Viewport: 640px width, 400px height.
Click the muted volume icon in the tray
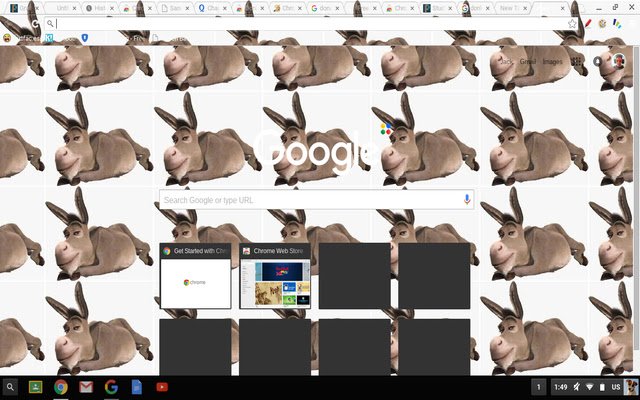pos(576,387)
